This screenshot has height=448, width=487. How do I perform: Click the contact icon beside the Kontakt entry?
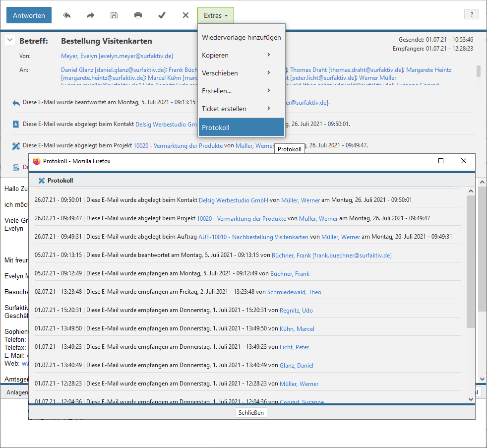click(x=16, y=124)
